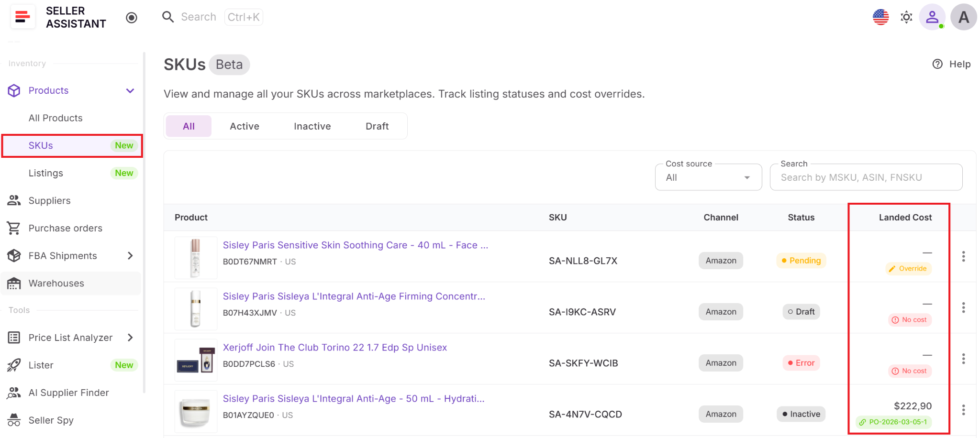This screenshot has height=438, width=980.
Task: Collapse the Products menu chevron
Action: [130, 91]
